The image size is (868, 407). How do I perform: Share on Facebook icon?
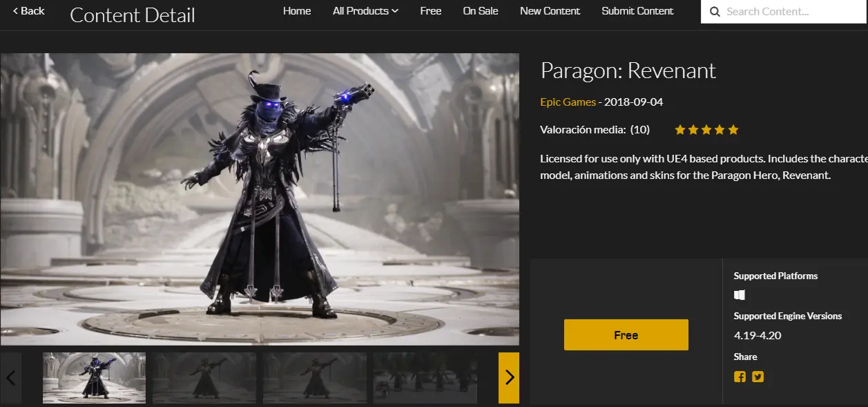740,377
